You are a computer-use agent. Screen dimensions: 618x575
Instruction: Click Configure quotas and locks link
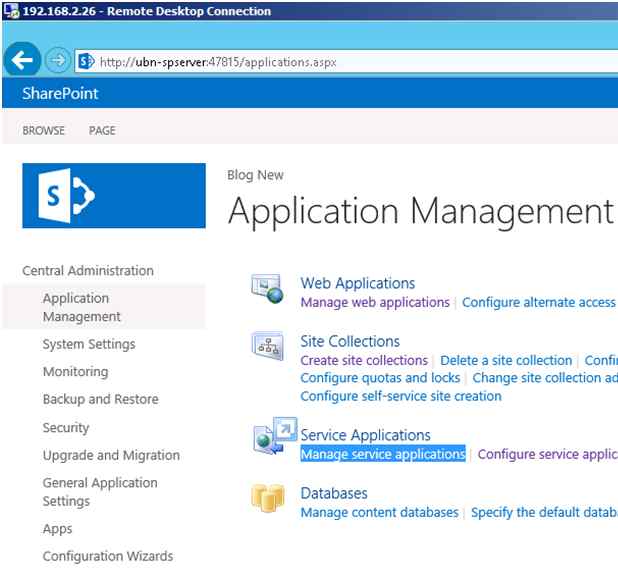[x=380, y=378]
